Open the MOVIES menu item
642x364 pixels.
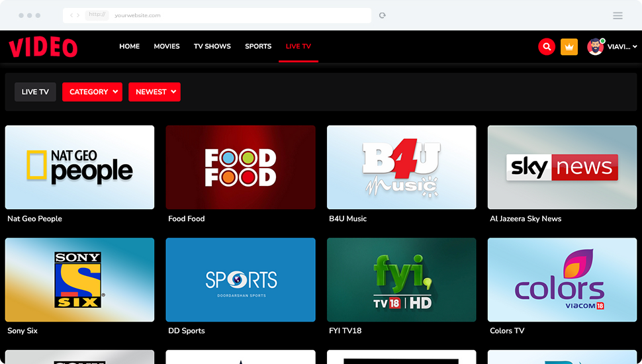(167, 46)
